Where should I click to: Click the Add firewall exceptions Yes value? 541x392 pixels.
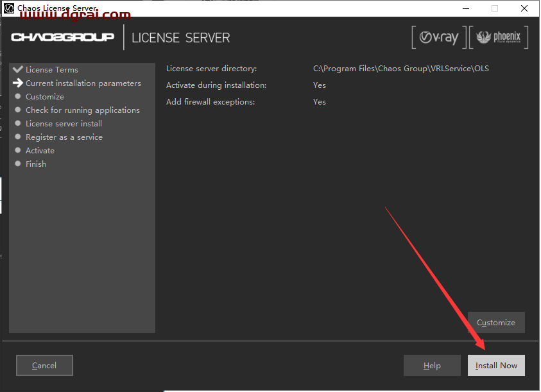[x=320, y=102]
